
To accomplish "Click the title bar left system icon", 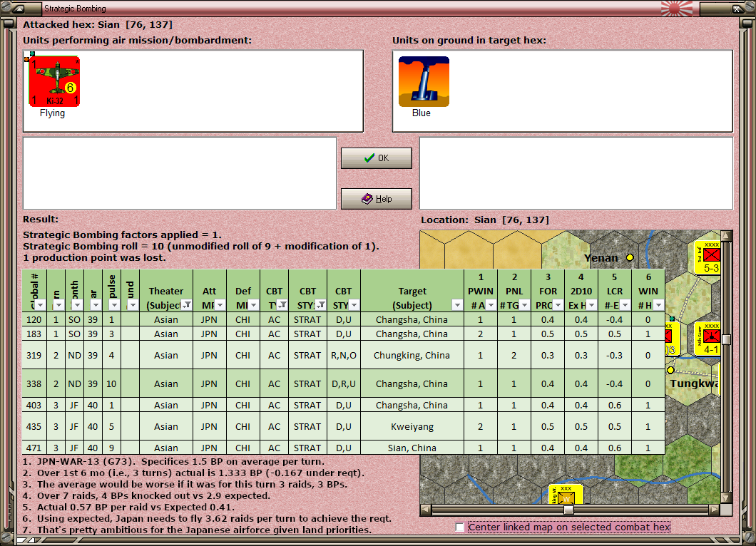I will pos(19,8).
